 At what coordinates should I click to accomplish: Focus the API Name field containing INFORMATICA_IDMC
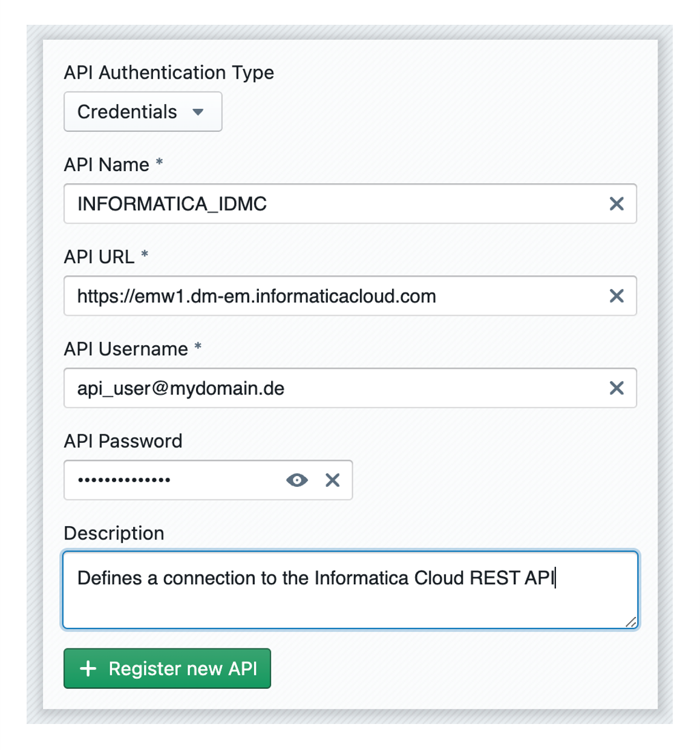(333, 204)
